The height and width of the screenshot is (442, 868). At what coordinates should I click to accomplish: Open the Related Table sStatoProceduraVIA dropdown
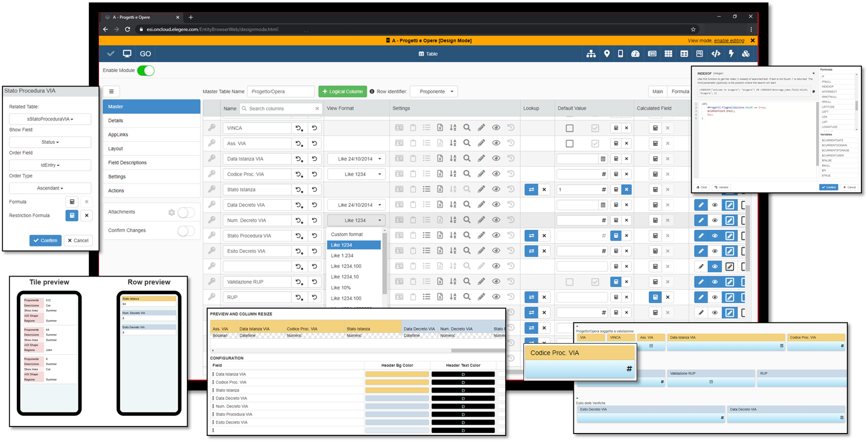coord(50,119)
